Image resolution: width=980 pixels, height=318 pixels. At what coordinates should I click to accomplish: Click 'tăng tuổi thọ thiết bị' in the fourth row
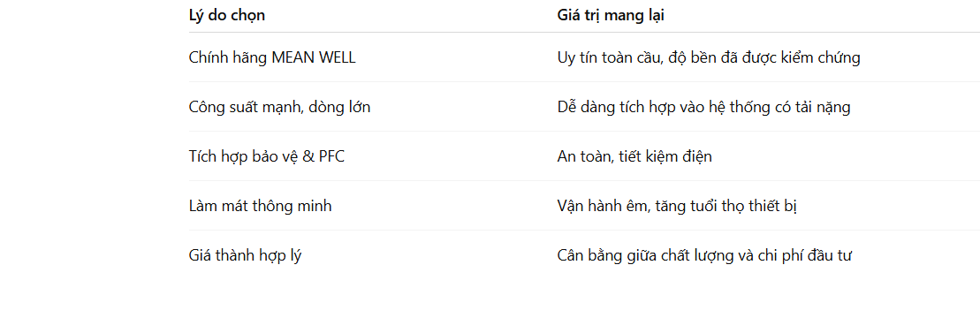[x=726, y=206]
